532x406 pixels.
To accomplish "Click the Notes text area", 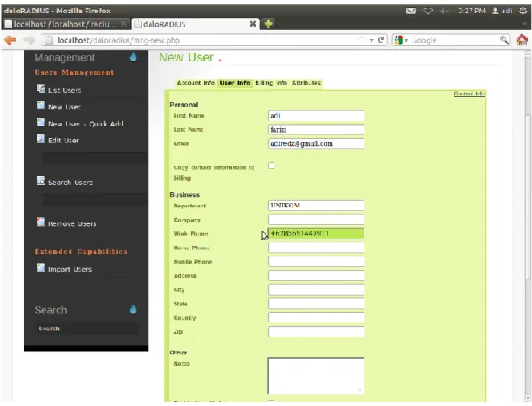I will 315,376.
